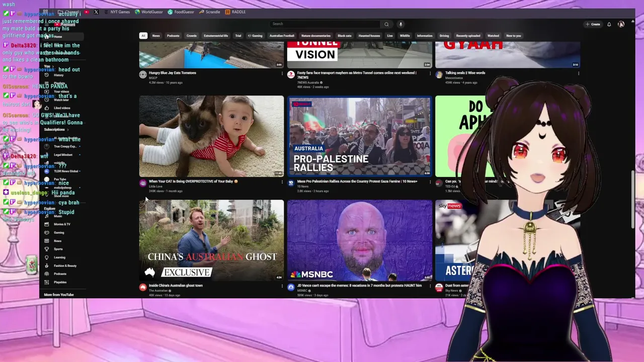
Task: Open the 7NEWS Australia channel avatar
Action: click(x=291, y=75)
